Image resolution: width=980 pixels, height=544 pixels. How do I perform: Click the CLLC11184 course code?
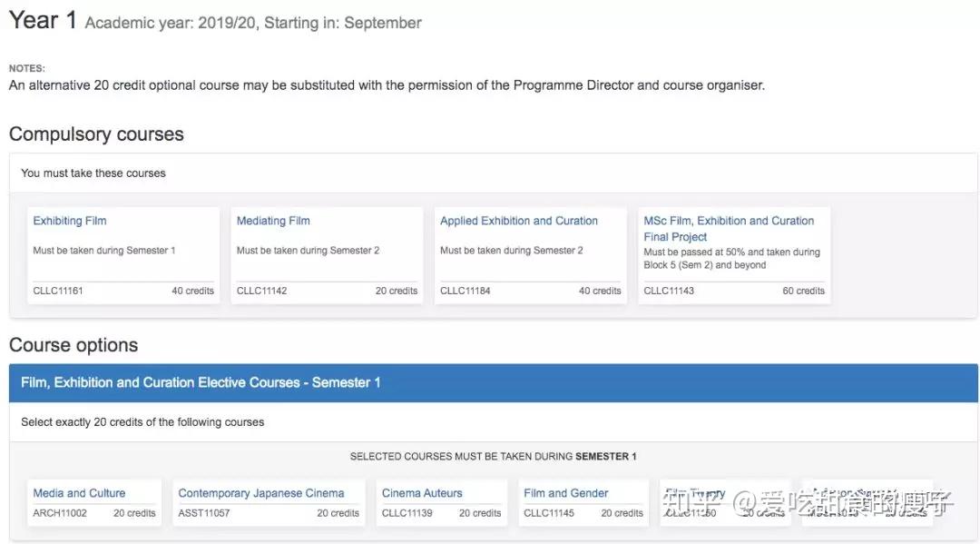[x=465, y=291]
